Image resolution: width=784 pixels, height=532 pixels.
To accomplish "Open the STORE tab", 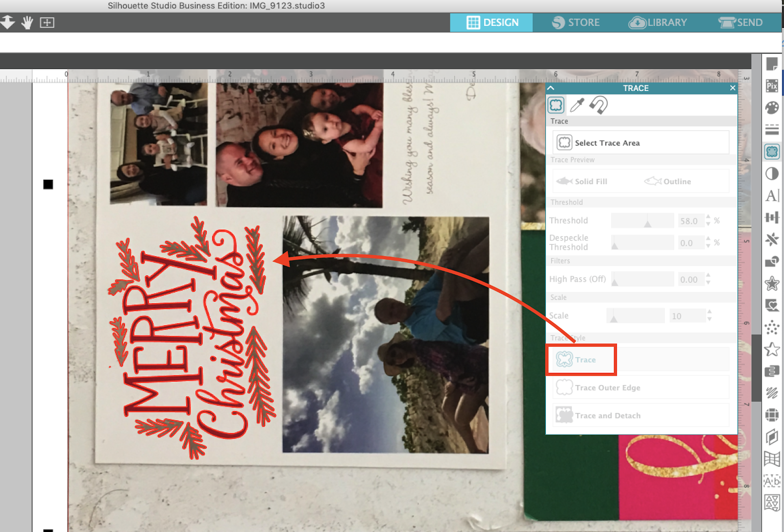I will [576, 23].
